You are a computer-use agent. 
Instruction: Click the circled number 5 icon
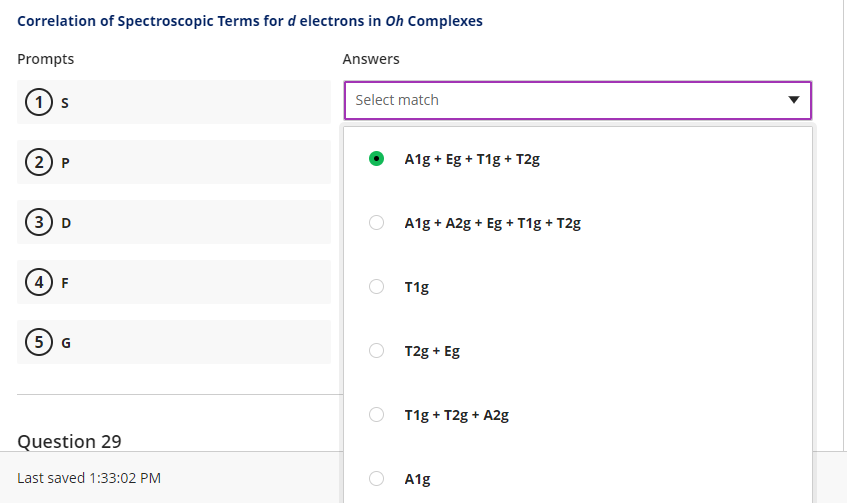coord(38,342)
